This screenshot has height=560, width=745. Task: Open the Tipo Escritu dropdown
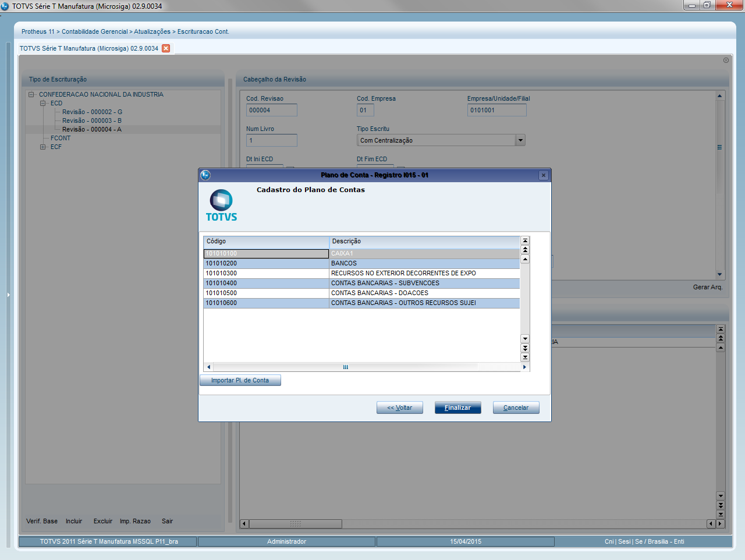click(520, 140)
